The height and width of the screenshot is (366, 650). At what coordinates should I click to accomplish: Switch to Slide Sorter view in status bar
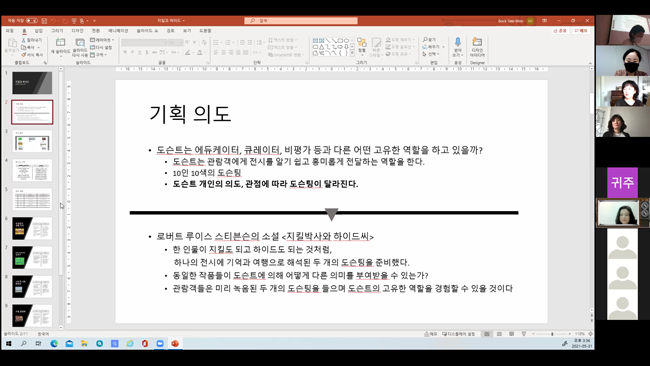click(500, 334)
